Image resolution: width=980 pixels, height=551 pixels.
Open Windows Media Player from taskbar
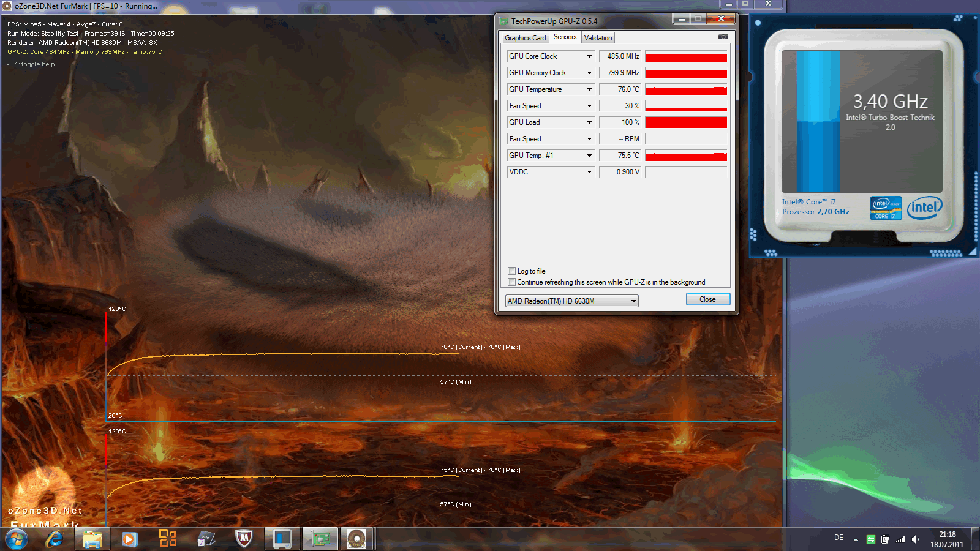point(129,539)
